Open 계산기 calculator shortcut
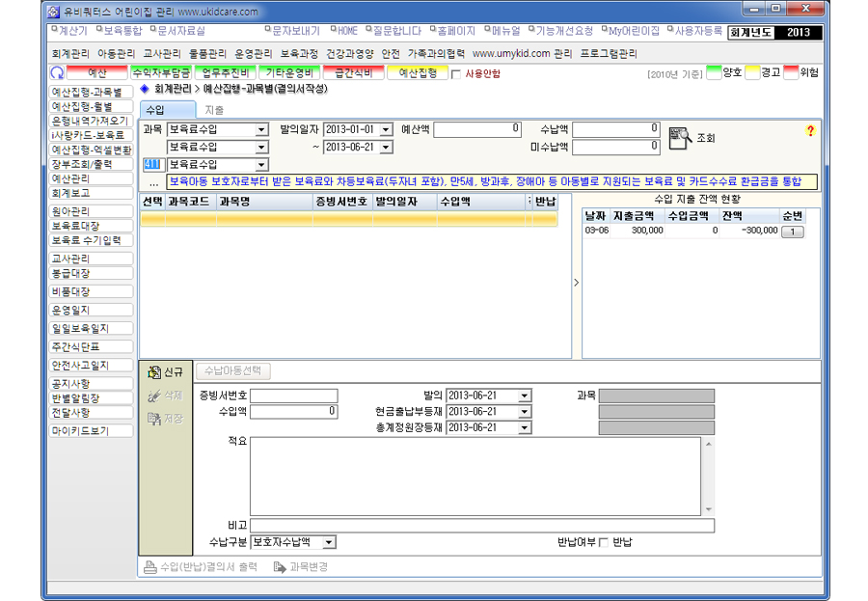This screenshot has width=868, height=601. pos(69,31)
